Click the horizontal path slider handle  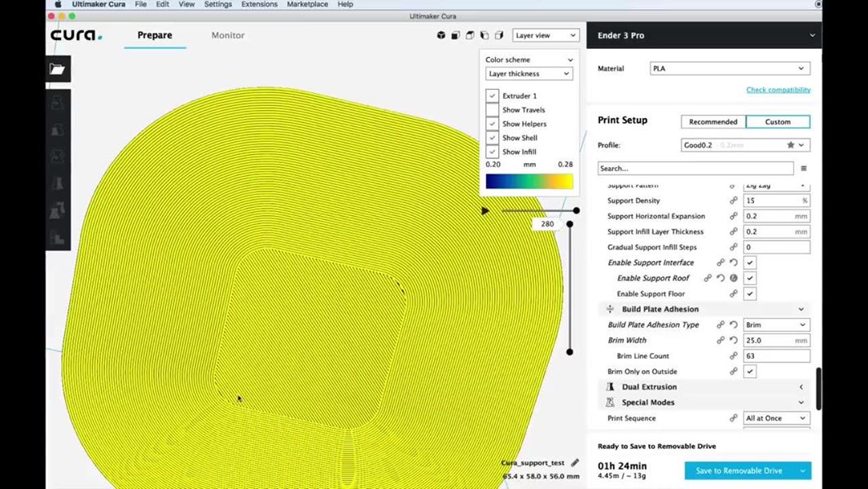click(576, 210)
